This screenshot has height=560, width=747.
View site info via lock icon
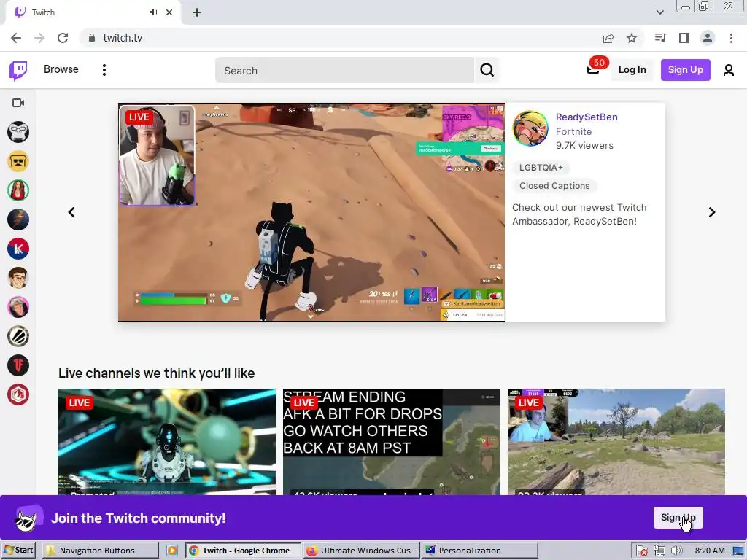coord(92,38)
